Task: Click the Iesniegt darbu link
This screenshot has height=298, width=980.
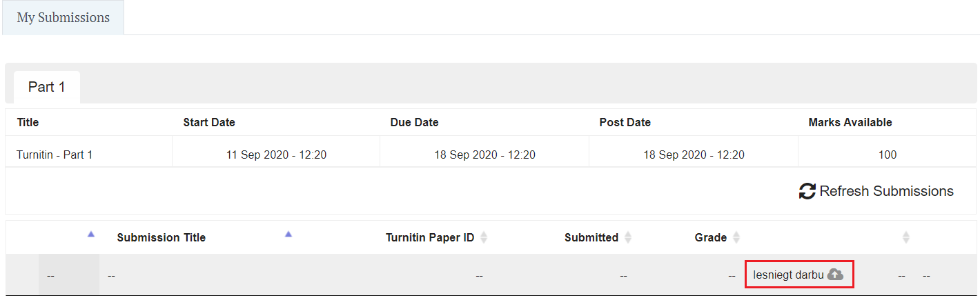Action: point(788,275)
